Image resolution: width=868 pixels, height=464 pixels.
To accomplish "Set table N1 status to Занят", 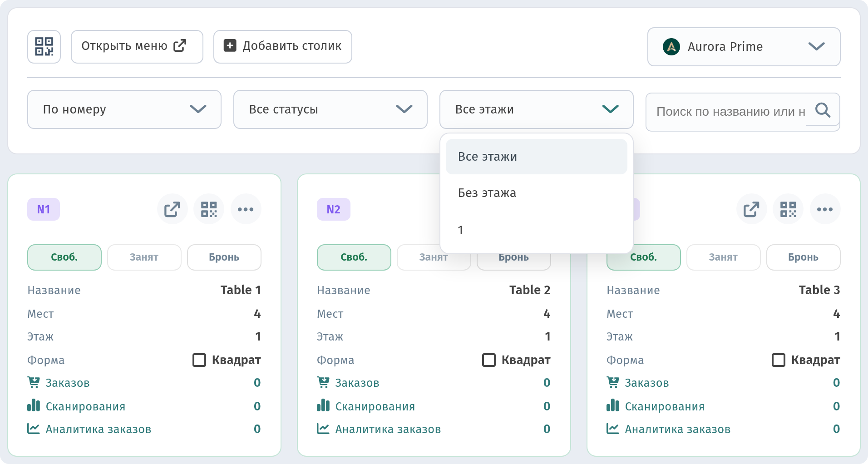I will (x=144, y=257).
